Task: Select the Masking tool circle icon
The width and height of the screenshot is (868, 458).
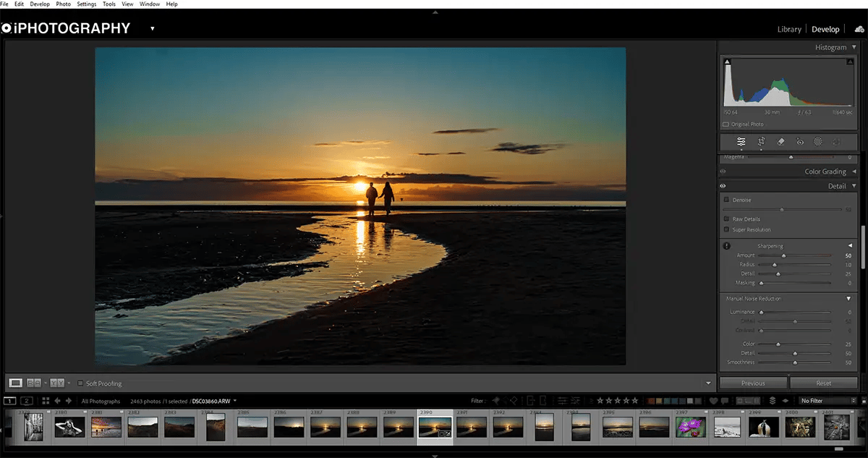Action: [x=818, y=142]
